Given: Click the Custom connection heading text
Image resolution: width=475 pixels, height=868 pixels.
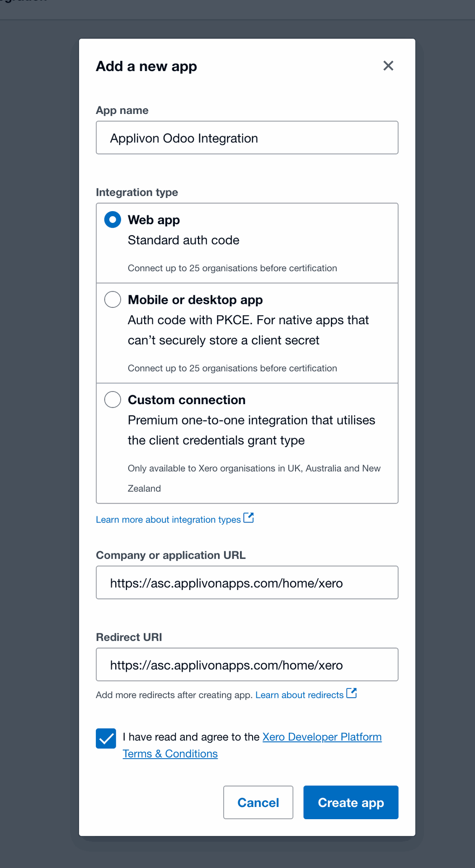Looking at the screenshot, I should [x=187, y=400].
